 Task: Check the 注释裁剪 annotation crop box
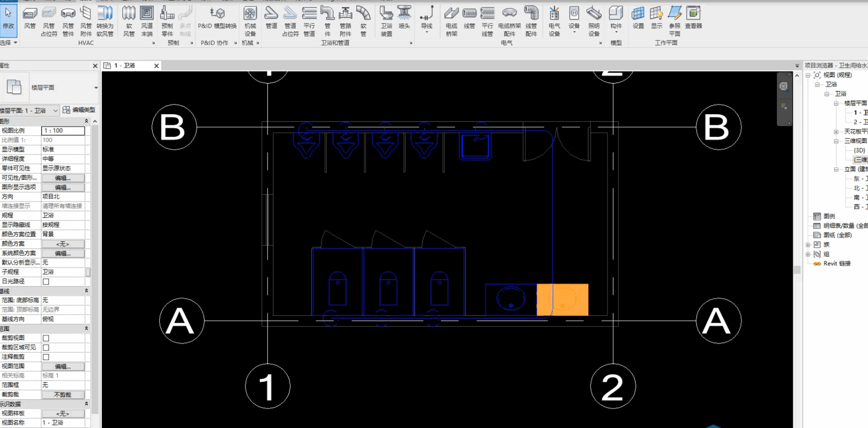pyautogui.click(x=46, y=357)
